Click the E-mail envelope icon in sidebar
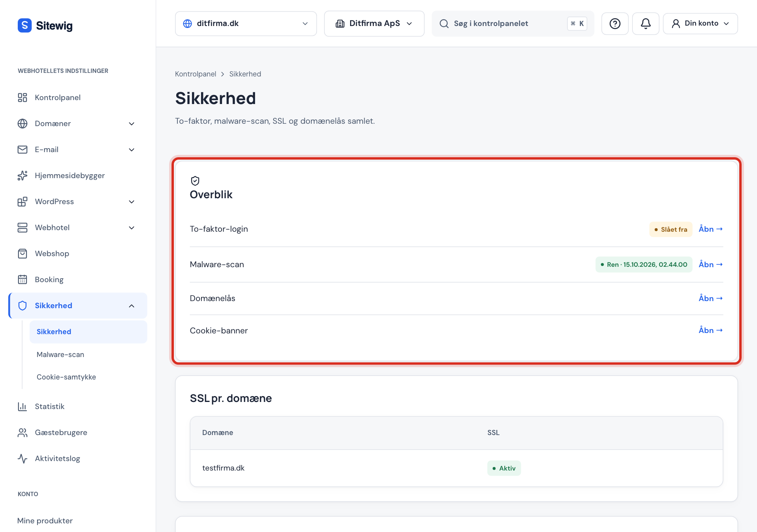Screen dimensions: 757x532 (x=22, y=149)
